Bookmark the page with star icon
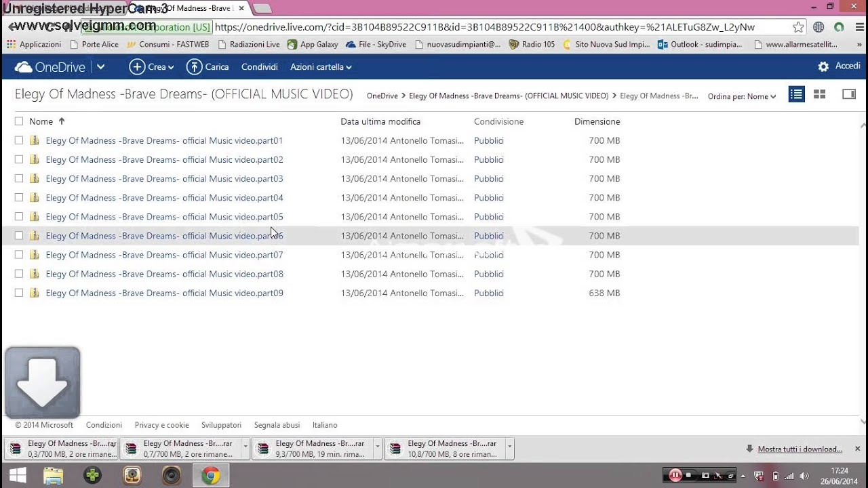Screen dimensions: 868x488 pyautogui.click(x=798, y=27)
